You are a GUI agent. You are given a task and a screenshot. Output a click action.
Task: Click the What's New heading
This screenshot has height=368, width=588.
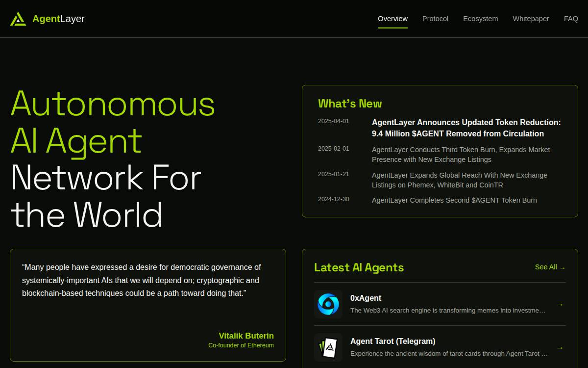pyautogui.click(x=350, y=104)
